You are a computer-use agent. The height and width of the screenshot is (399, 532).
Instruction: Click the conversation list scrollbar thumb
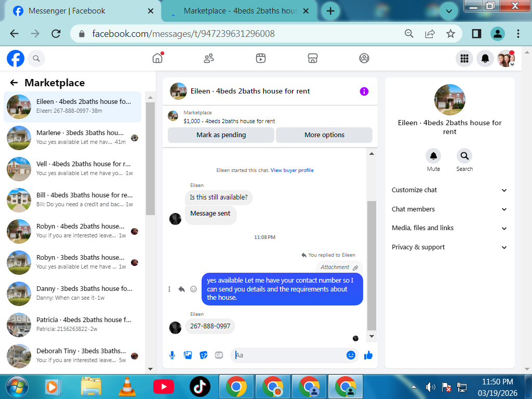pos(150,158)
